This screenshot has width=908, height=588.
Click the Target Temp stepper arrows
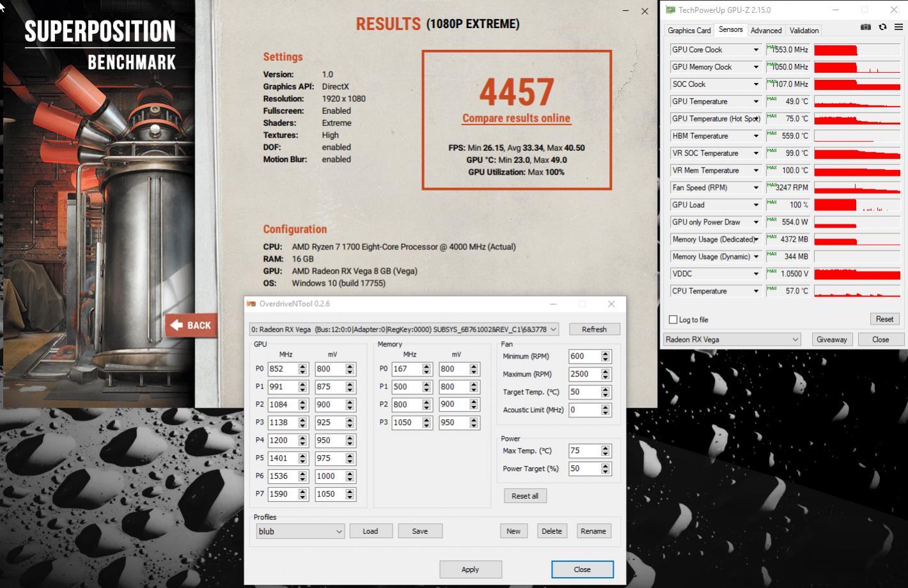(x=606, y=392)
